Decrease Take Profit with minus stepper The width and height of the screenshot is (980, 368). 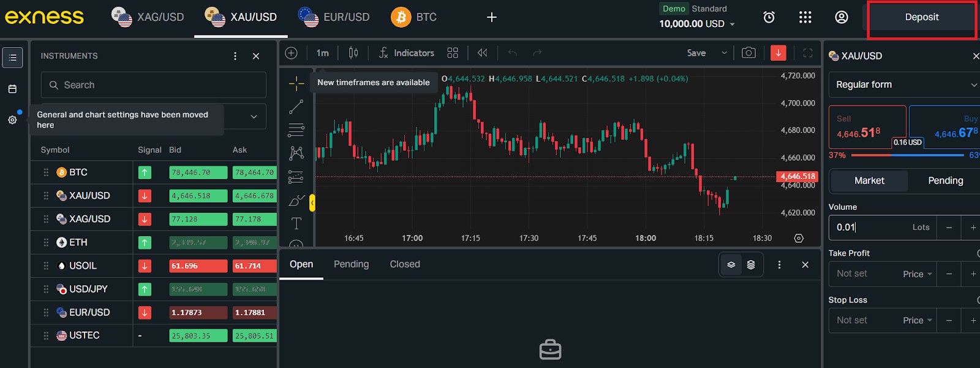pyautogui.click(x=949, y=274)
